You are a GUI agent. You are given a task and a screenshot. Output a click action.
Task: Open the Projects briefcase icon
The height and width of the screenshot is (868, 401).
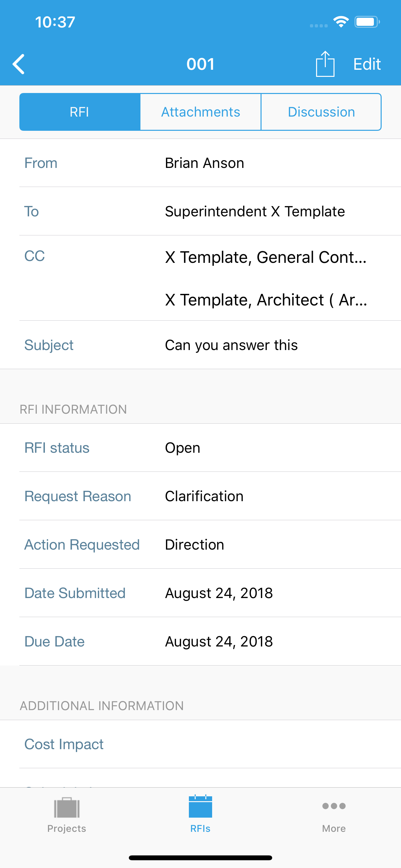67,807
